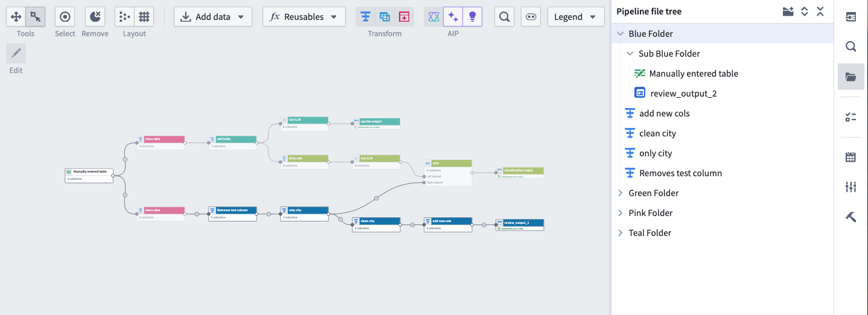The width and height of the screenshot is (868, 315).
Task: Open the sidebar search icon
Action: 850,46
